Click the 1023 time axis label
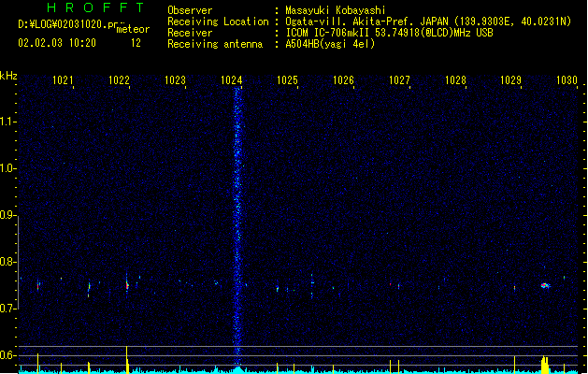 point(175,79)
